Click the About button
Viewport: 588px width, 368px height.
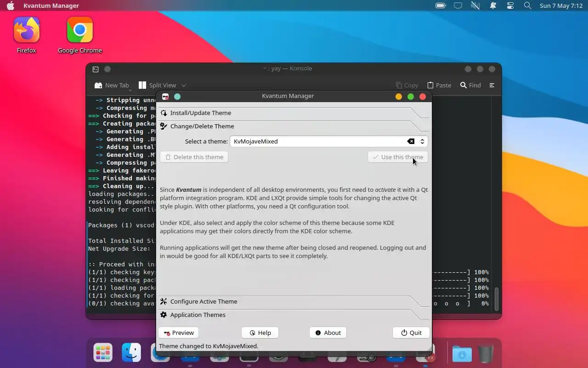coord(328,333)
